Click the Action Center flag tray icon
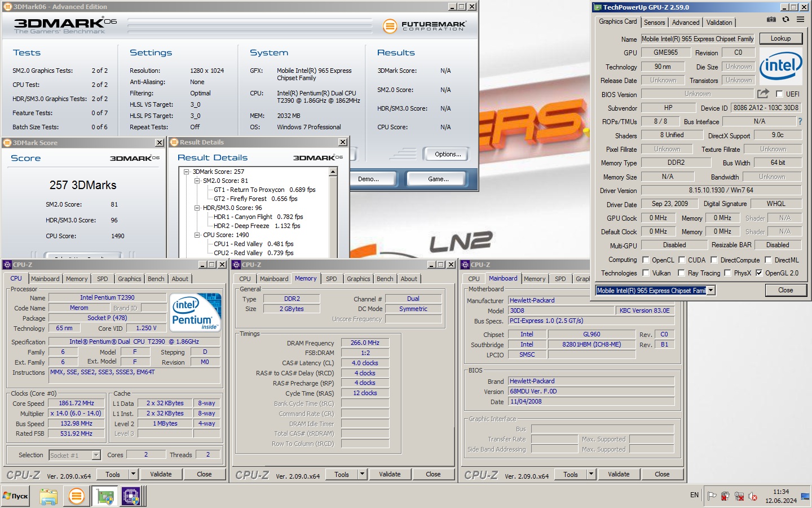 pos(712,496)
